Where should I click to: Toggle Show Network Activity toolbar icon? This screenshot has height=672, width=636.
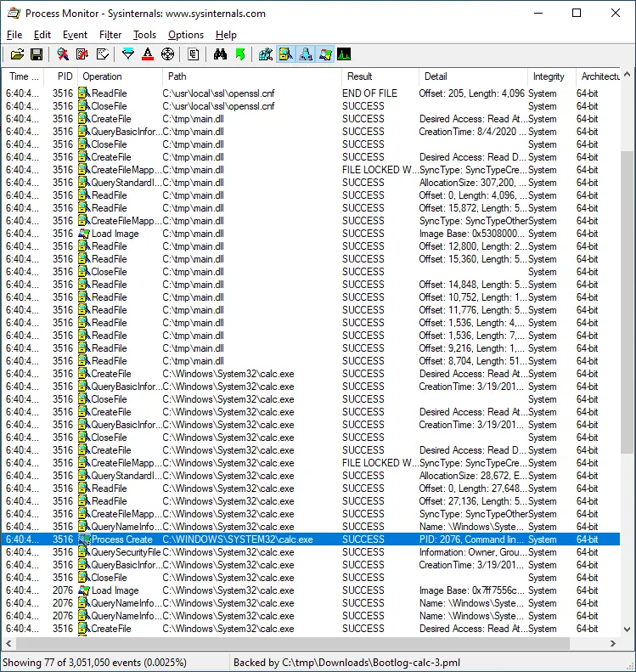pos(306,54)
